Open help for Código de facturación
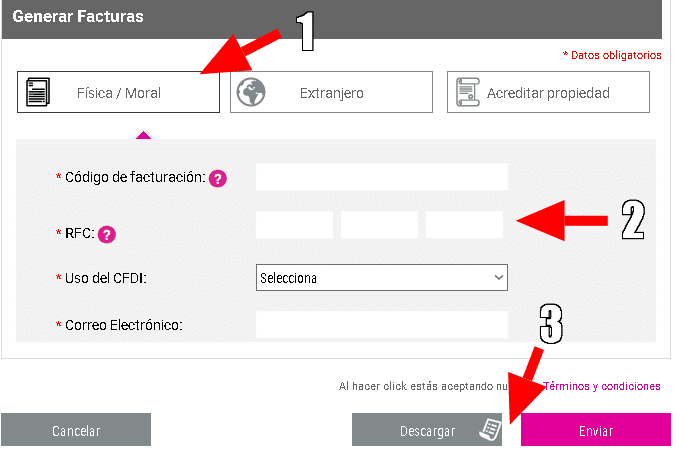The height and width of the screenshot is (452, 678). [x=217, y=178]
